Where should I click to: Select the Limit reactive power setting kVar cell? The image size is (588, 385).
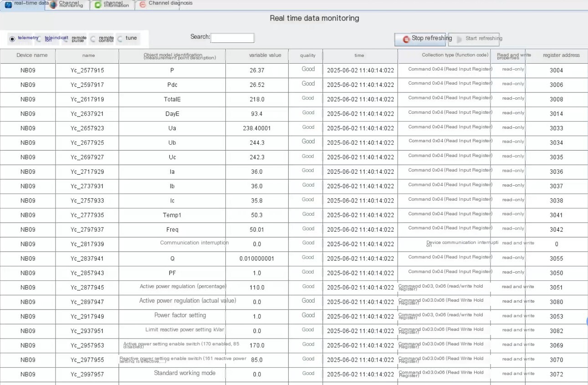pyautogui.click(x=172, y=331)
